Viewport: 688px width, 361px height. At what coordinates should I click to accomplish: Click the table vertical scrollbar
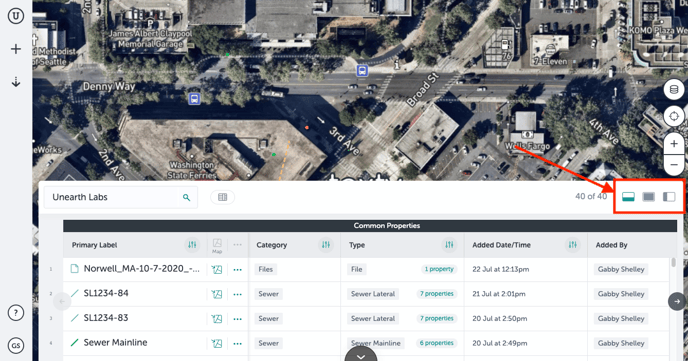point(674,262)
